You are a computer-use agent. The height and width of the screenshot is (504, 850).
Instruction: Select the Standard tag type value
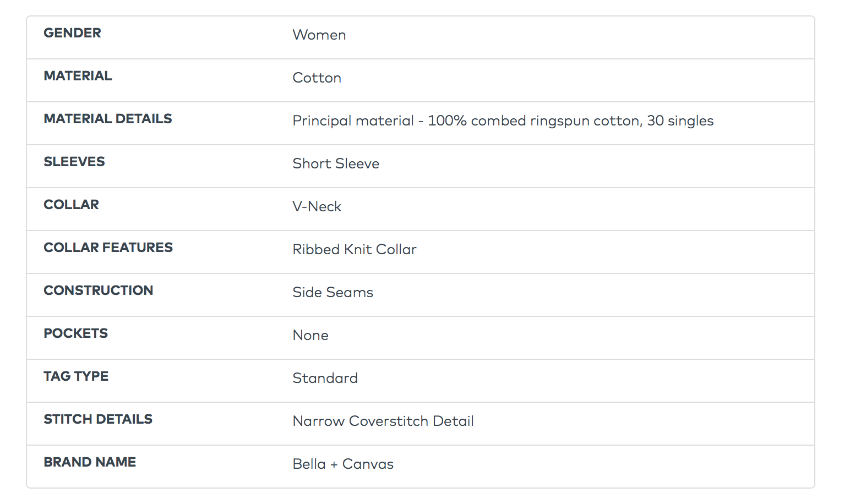[x=325, y=379]
